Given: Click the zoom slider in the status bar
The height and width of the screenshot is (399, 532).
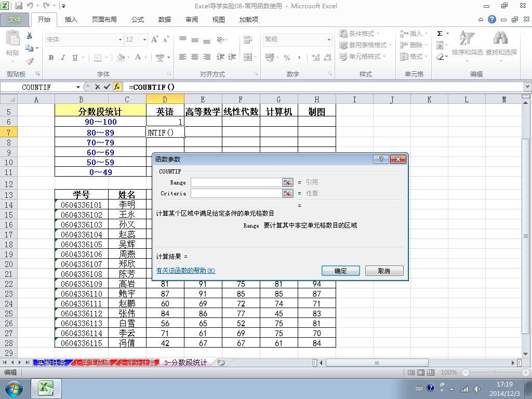Looking at the screenshot, I should tap(495, 373).
